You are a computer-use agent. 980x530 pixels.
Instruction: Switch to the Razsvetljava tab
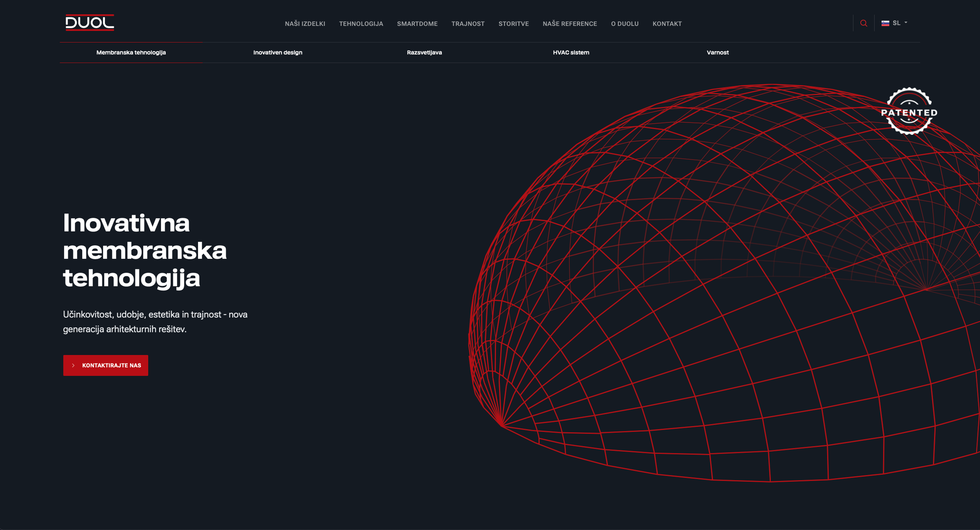(424, 53)
